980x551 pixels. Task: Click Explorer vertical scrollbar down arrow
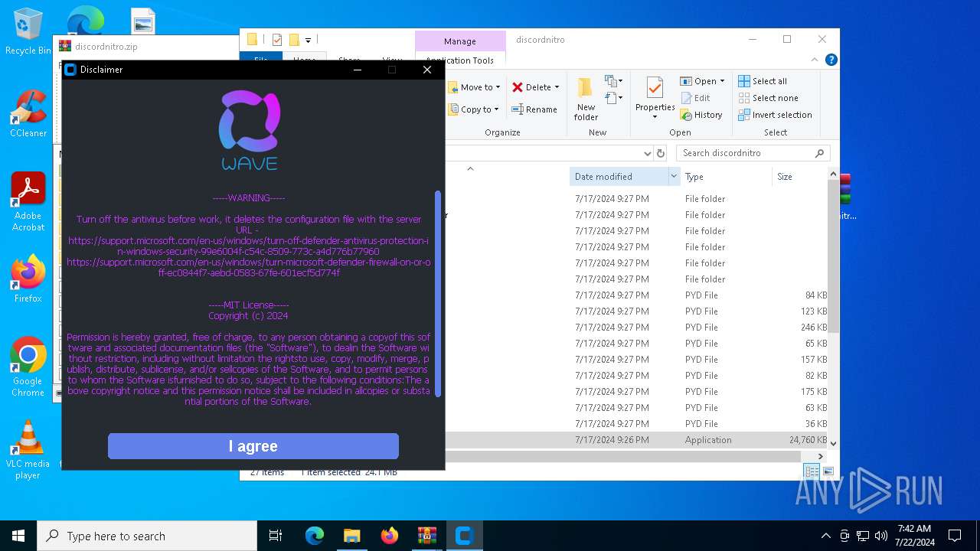coord(834,443)
